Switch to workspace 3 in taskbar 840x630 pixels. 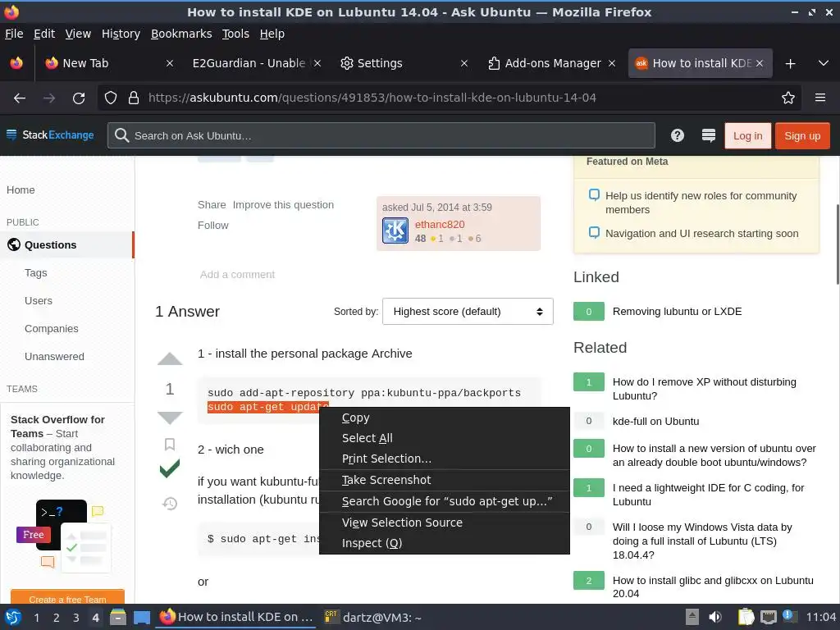point(76,618)
